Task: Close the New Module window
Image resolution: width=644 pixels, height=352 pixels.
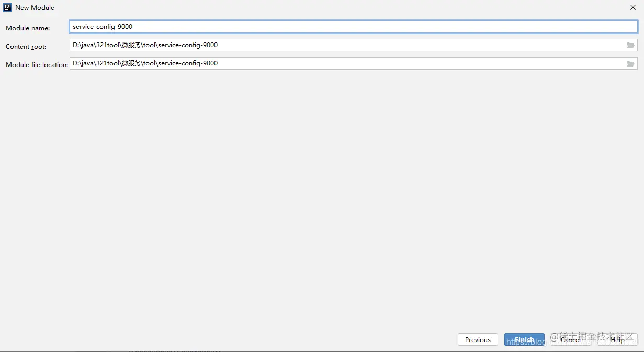Action: 633,7
